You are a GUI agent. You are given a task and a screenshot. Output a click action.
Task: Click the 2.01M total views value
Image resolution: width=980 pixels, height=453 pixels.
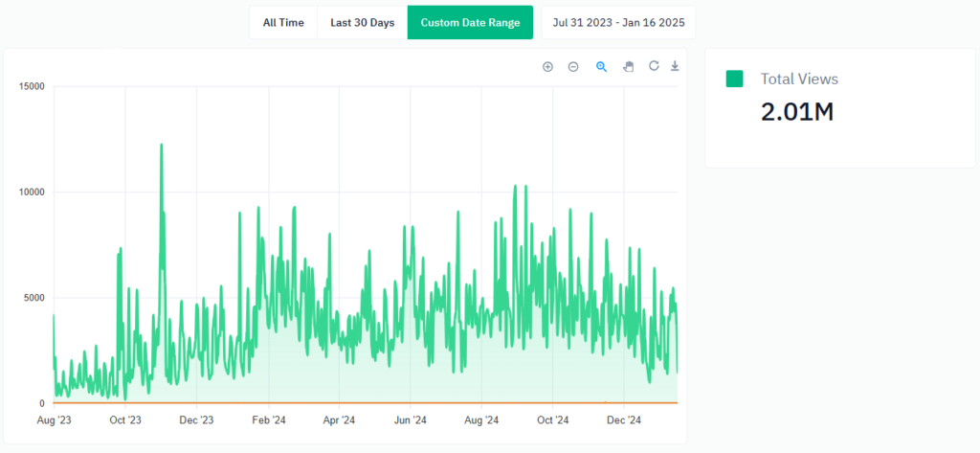point(796,112)
